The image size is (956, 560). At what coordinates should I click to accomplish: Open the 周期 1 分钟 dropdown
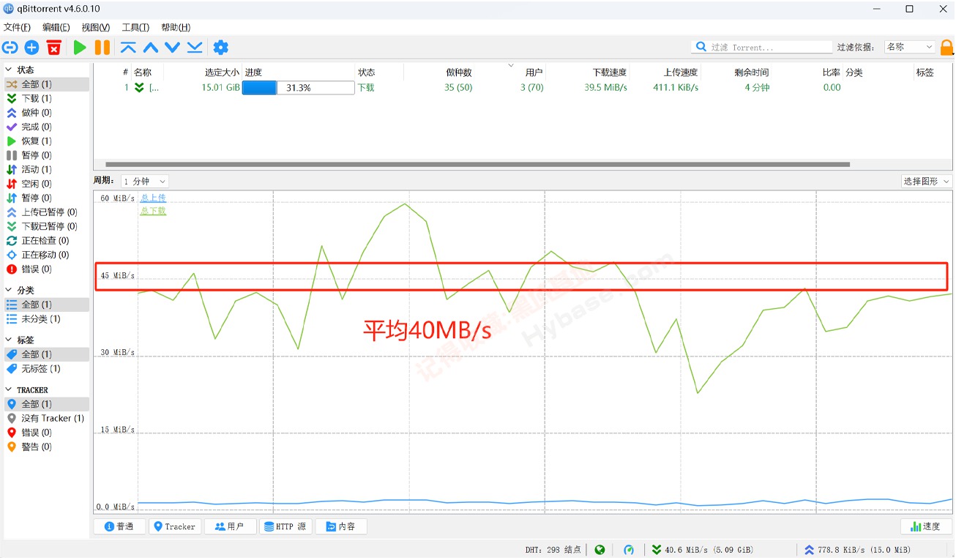144,181
